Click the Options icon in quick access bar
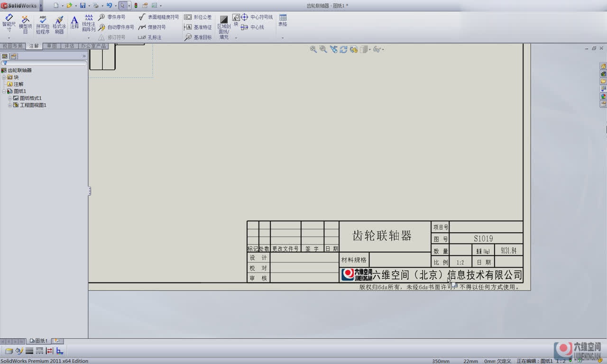This screenshot has width=607, height=364. pos(154,5)
